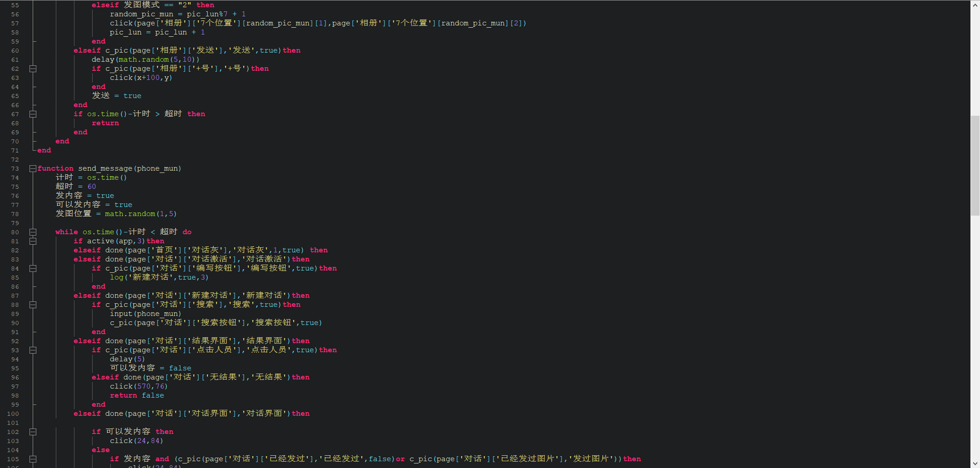Click the scroll down arrow of vertical scrollbar
This screenshot has height=468, width=980.
point(975,463)
